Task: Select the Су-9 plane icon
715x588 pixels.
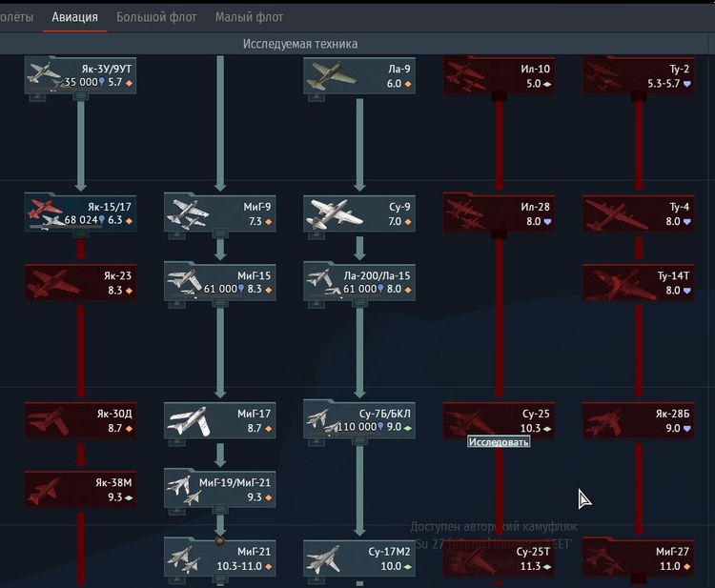Action: tap(334, 213)
